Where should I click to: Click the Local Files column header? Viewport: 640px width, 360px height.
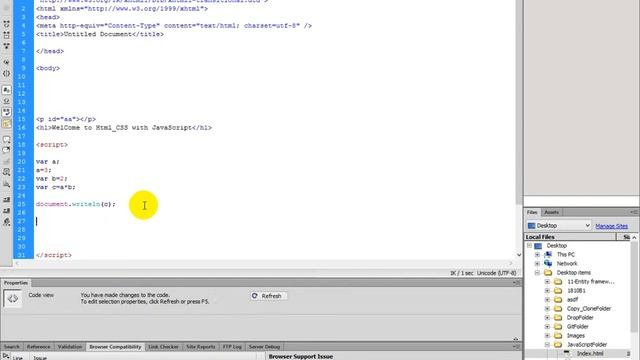(x=570, y=237)
